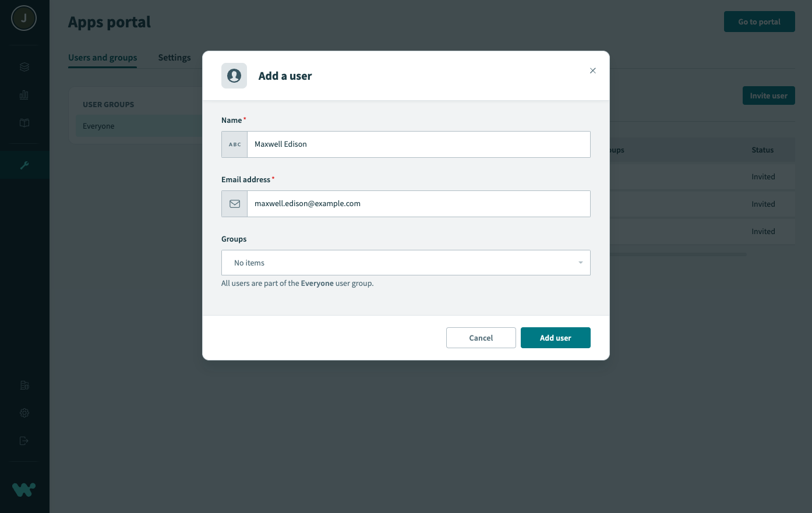Click the user avatar J icon
Screen dimensions: 812x513
pos(24,19)
